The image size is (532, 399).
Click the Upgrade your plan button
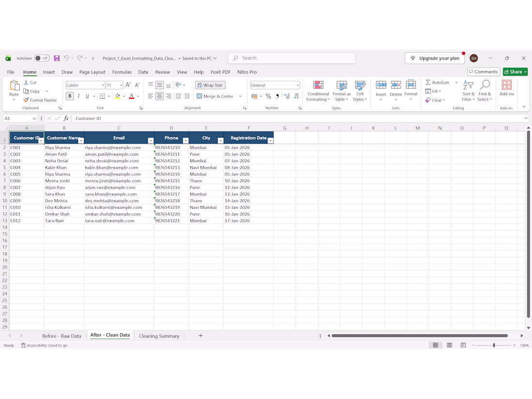[435, 59]
